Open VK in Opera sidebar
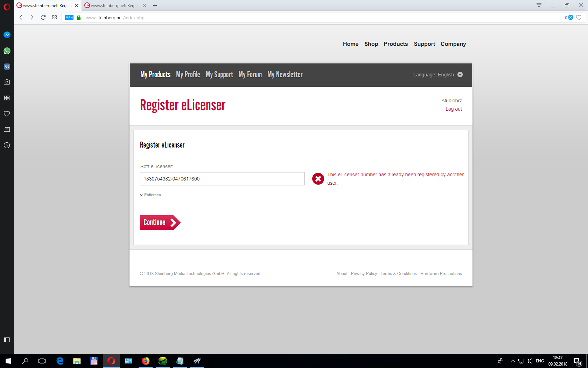 pyautogui.click(x=7, y=67)
